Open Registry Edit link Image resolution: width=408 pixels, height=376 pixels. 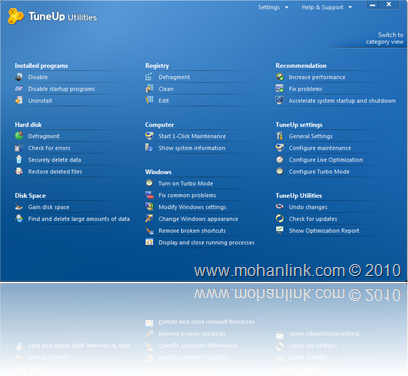(x=164, y=101)
